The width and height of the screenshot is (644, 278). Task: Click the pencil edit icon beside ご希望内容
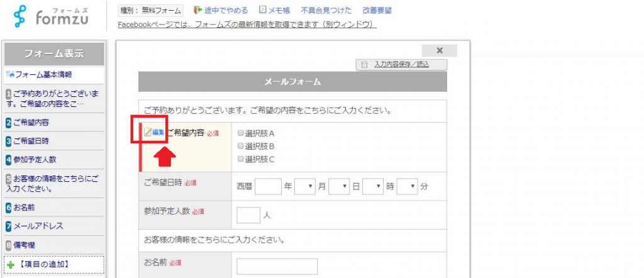click(x=148, y=132)
